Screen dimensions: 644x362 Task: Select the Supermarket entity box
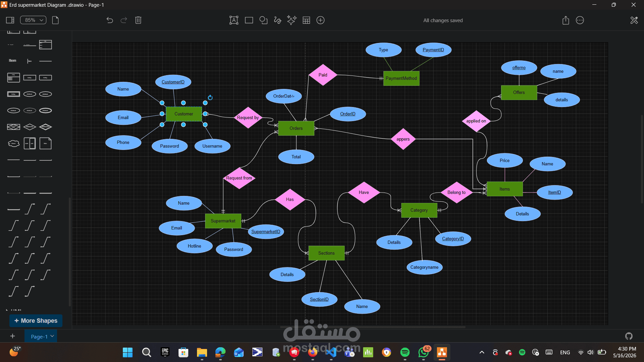[x=223, y=221]
